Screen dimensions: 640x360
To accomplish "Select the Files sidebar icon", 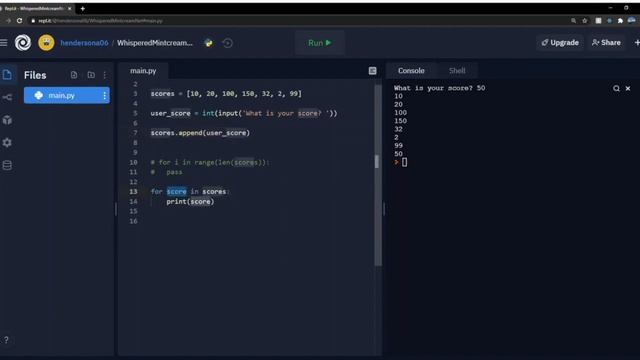I will (7, 75).
